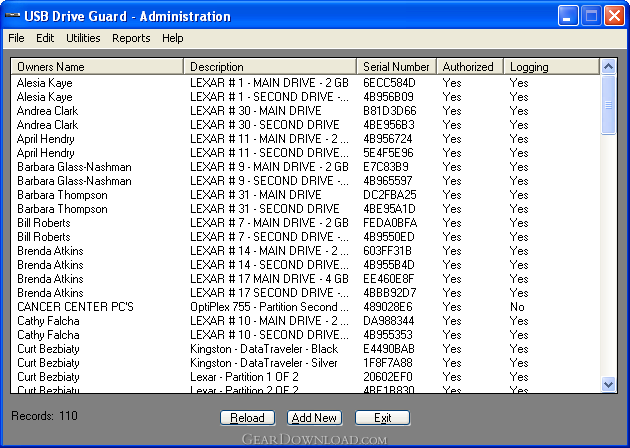The height and width of the screenshot is (448, 630).
Task: Select row with serial number 5E4F5E96
Action: pyautogui.click(x=305, y=153)
